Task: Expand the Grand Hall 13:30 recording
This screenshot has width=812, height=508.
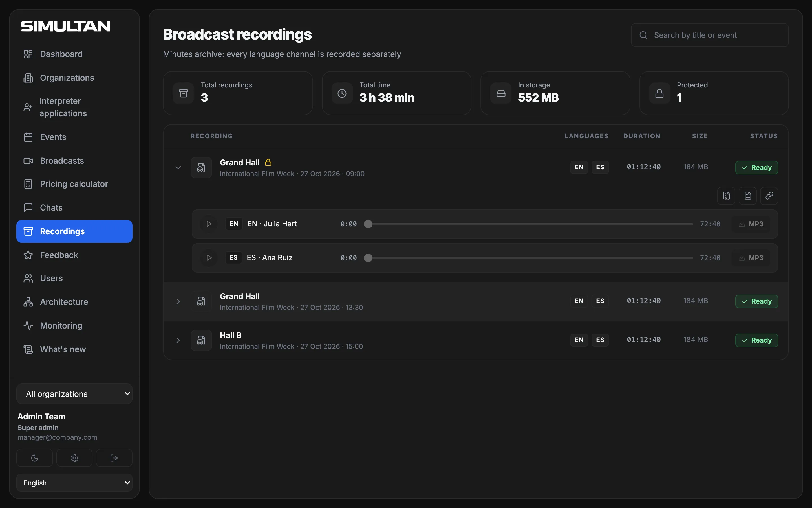Action: 178,301
